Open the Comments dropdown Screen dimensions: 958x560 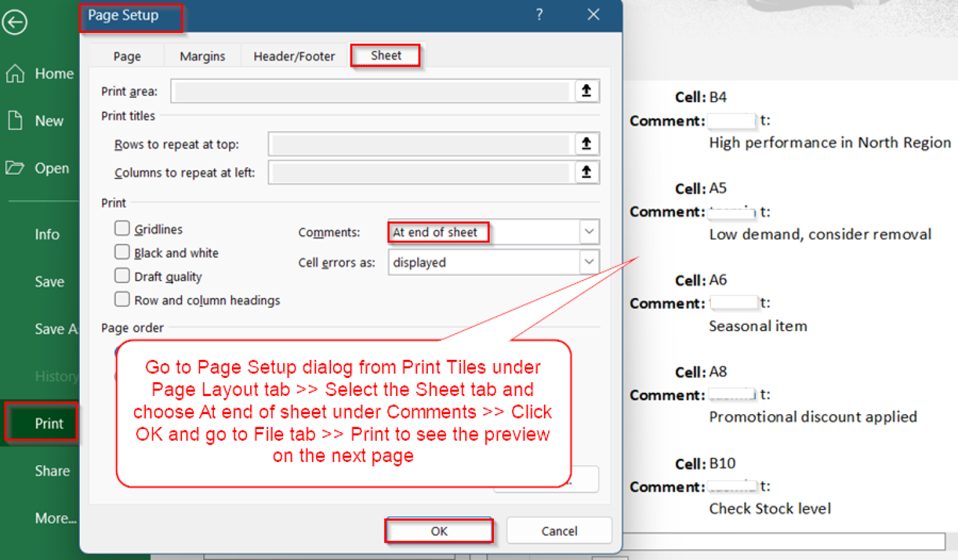(x=588, y=232)
